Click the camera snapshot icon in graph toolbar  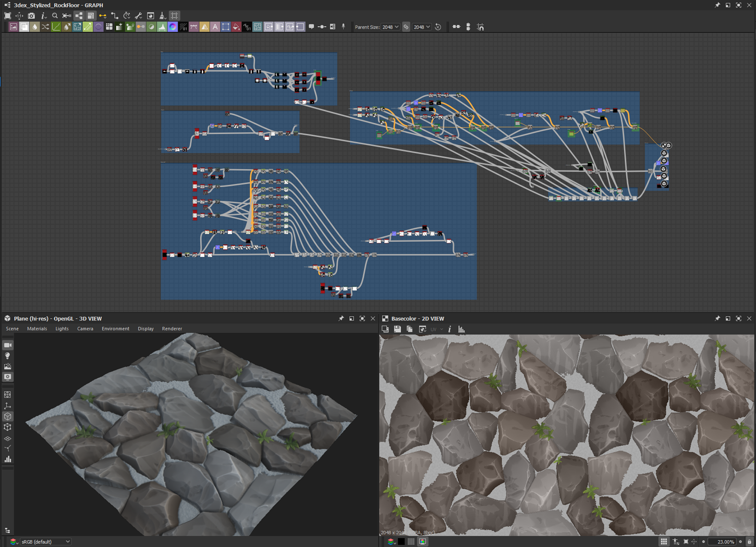[31, 16]
